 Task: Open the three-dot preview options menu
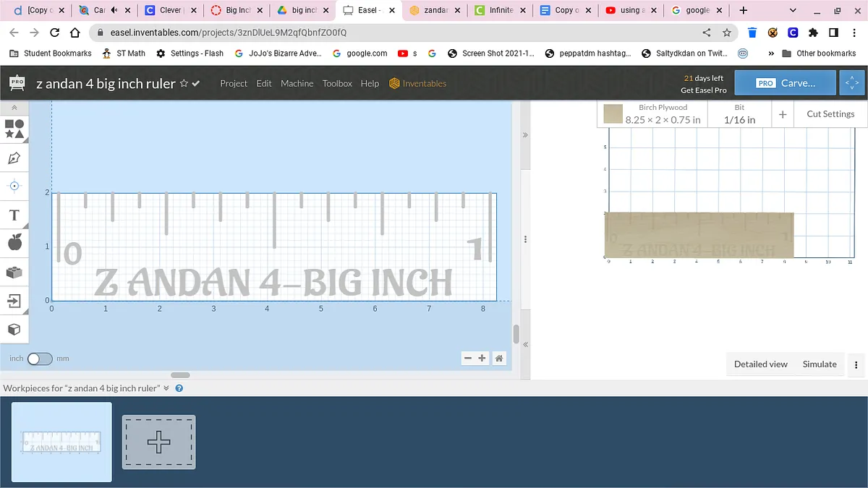click(x=856, y=364)
